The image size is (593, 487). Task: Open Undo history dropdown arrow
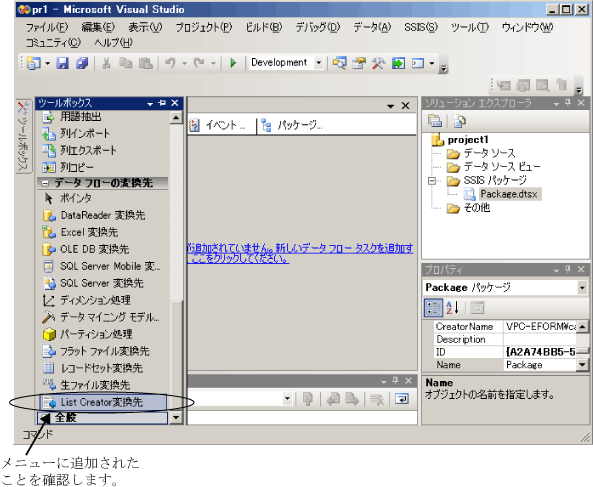tap(185, 63)
